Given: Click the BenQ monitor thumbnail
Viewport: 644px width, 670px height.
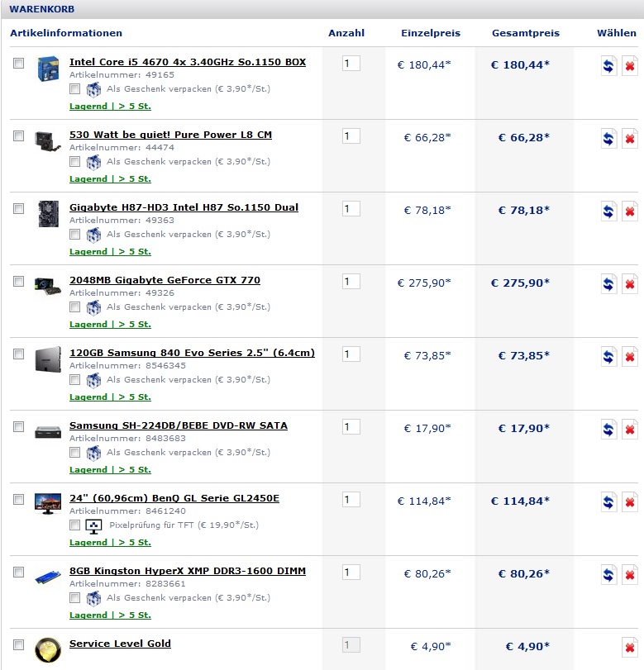Looking at the screenshot, I should tap(48, 504).
